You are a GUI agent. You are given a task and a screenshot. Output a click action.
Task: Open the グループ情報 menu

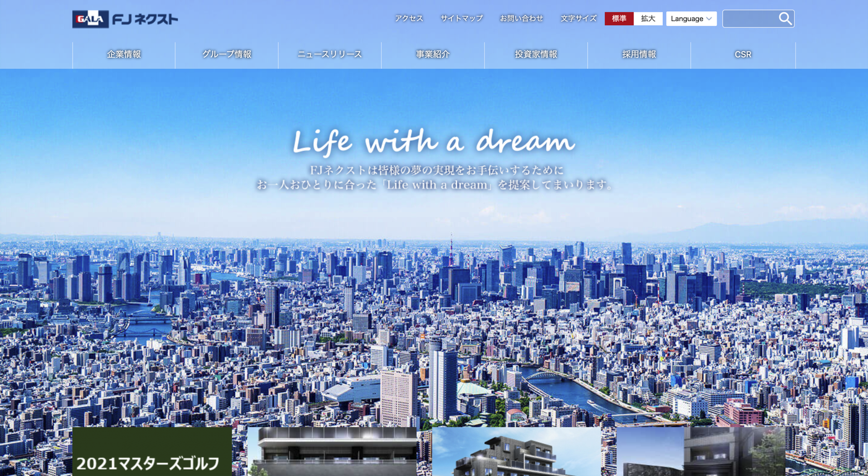point(227,55)
